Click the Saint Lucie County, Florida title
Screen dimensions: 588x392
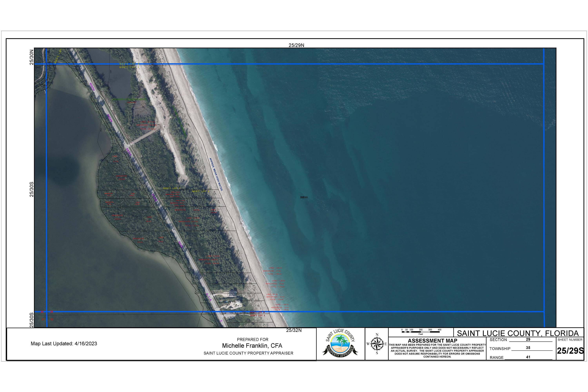pos(518,333)
